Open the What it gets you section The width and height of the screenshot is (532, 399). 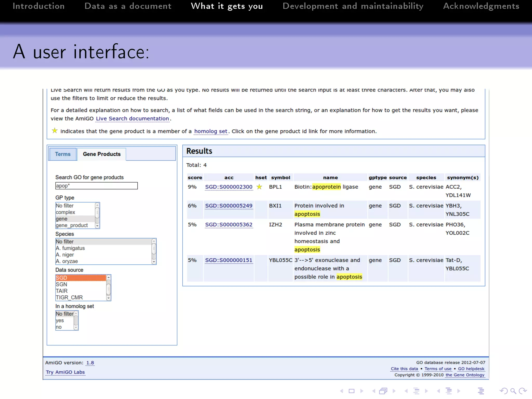[x=227, y=6]
